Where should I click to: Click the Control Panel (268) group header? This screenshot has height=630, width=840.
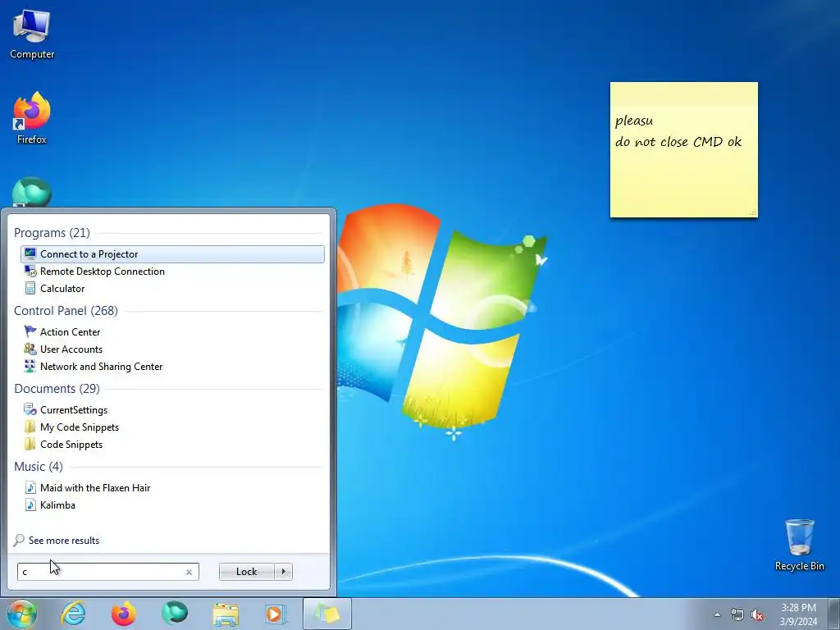(66, 311)
